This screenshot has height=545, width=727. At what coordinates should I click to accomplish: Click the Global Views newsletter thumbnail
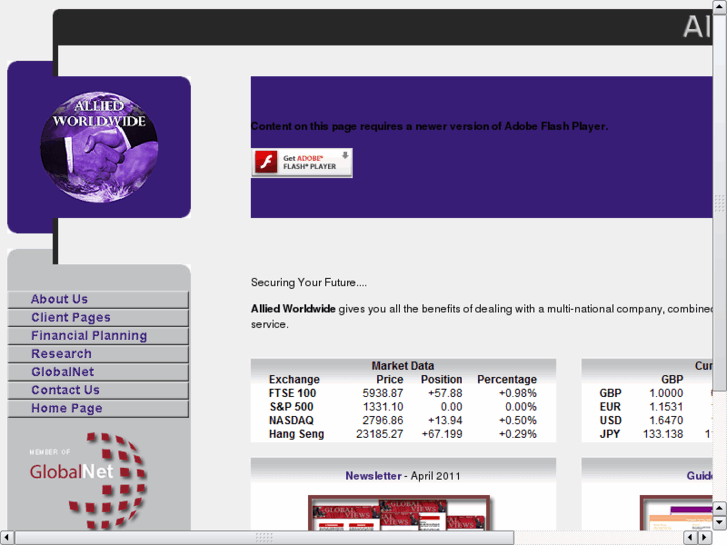click(x=399, y=513)
